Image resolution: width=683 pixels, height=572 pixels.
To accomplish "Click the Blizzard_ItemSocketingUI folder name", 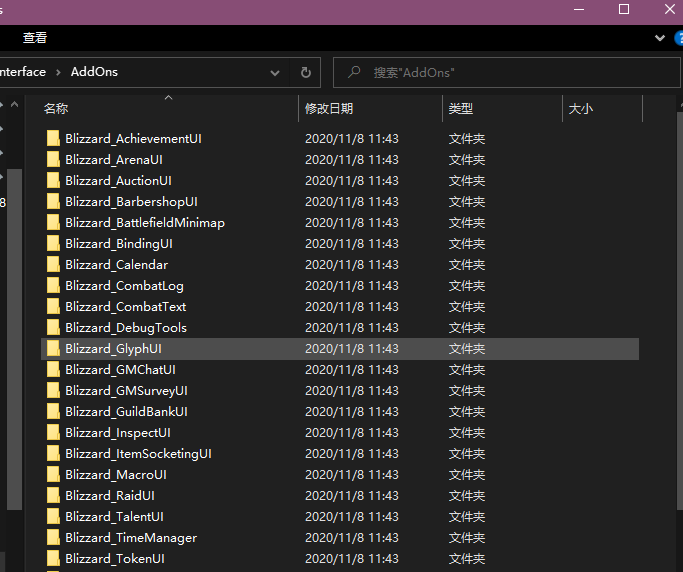I will click(139, 454).
